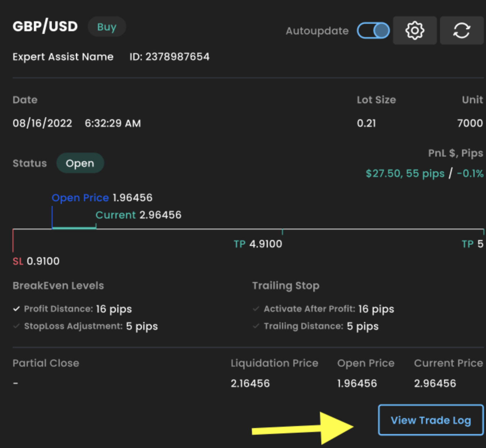
Task: Click the Liquidation Price value 2.16456
Action: (250, 383)
